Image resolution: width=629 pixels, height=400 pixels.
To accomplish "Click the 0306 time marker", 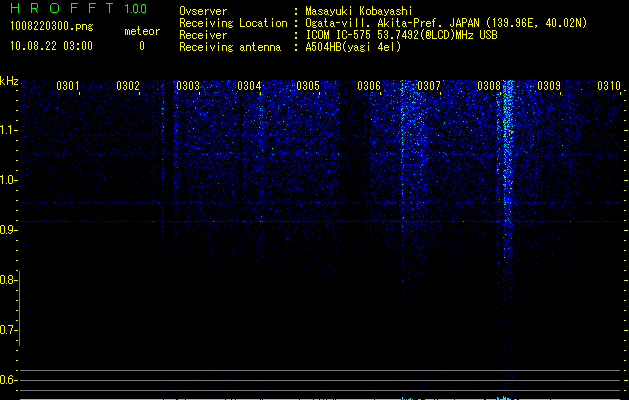I will pos(369,86).
